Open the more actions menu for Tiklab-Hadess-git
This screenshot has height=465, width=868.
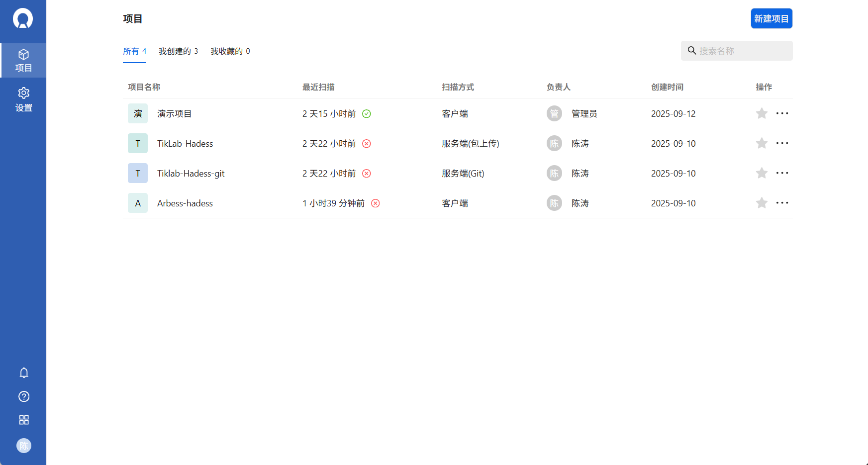point(782,173)
